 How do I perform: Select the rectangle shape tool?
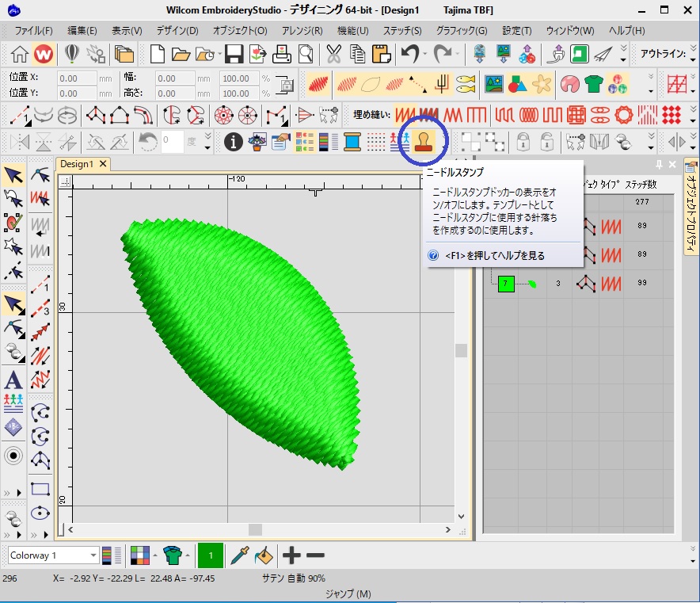click(x=40, y=488)
